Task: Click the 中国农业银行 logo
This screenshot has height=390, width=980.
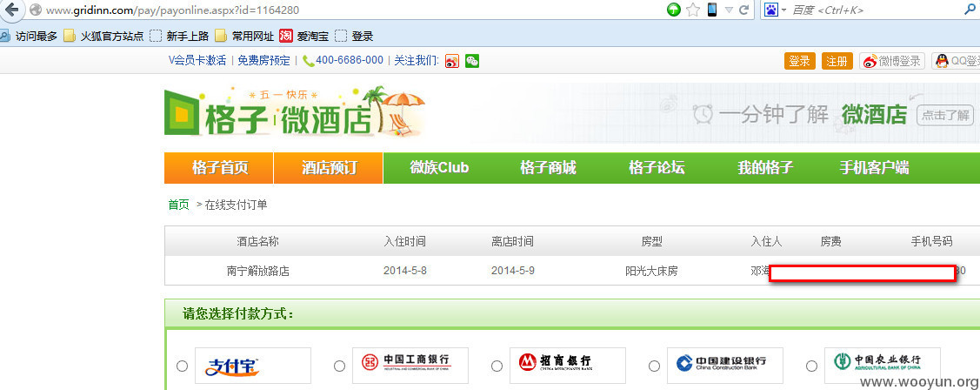Action: pyautogui.click(x=883, y=366)
